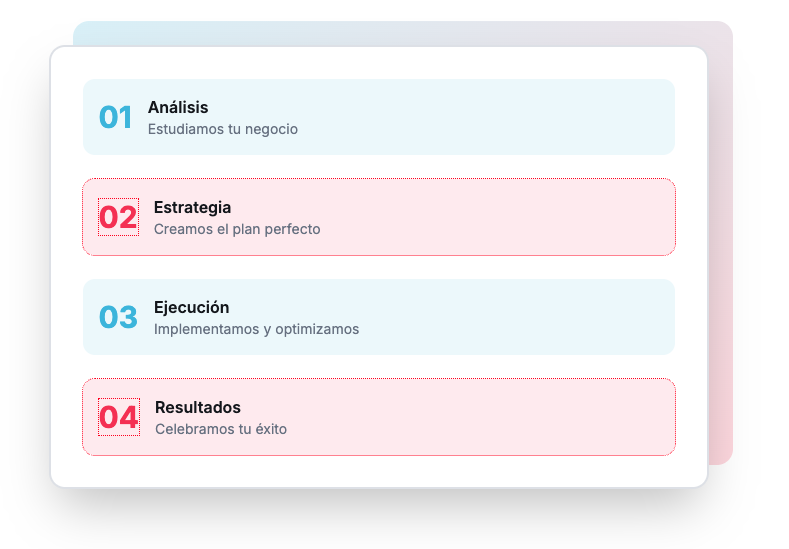Open the Resultados heading

click(197, 407)
